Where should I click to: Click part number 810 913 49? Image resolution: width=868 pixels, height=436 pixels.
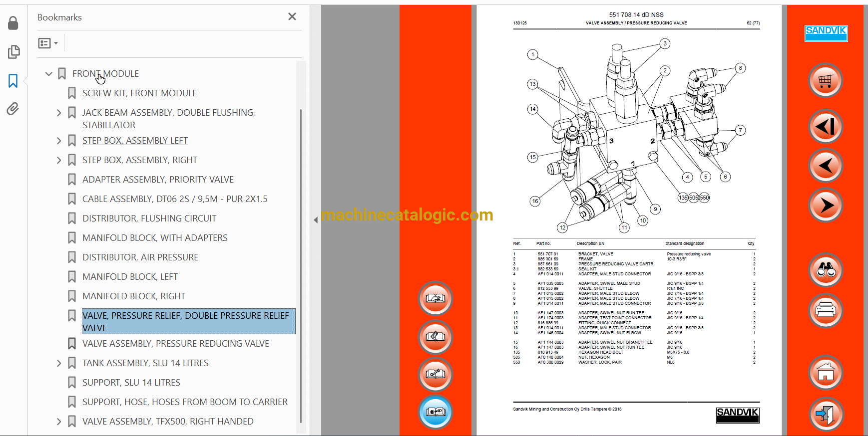pos(548,352)
